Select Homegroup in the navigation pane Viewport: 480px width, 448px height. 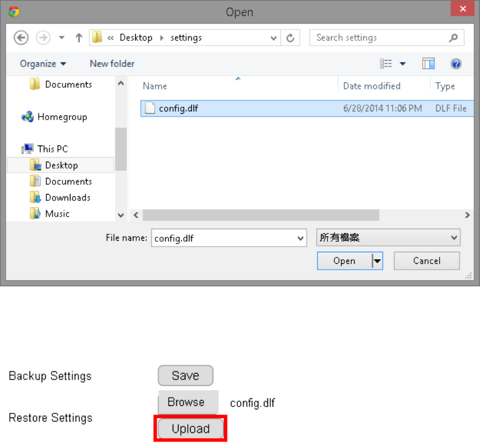[62, 117]
